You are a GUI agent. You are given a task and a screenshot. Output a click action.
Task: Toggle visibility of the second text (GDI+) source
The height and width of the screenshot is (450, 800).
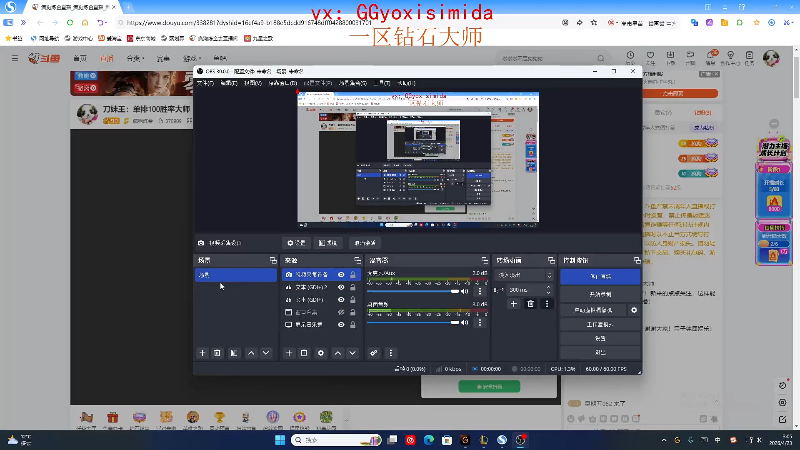341,299
